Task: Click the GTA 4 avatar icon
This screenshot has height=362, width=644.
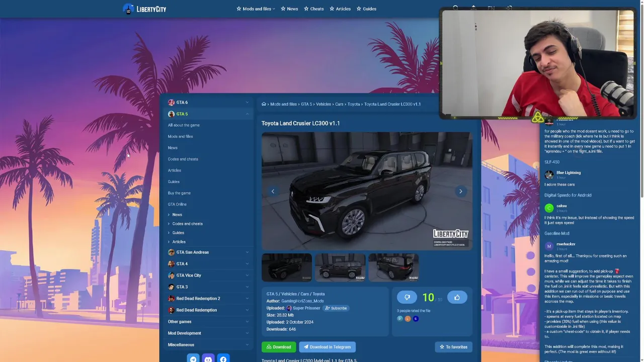Action: click(171, 264)
